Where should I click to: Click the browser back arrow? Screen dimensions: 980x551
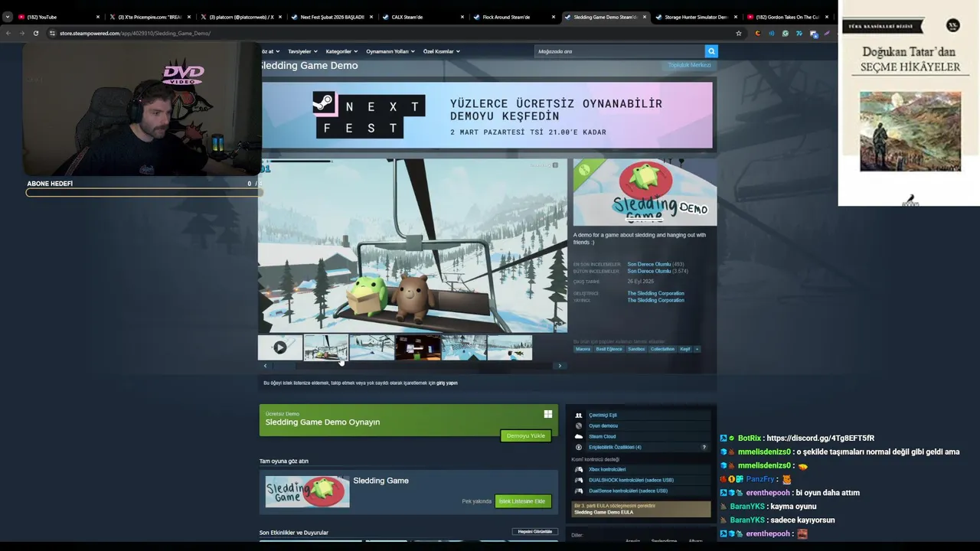[8, 33]
